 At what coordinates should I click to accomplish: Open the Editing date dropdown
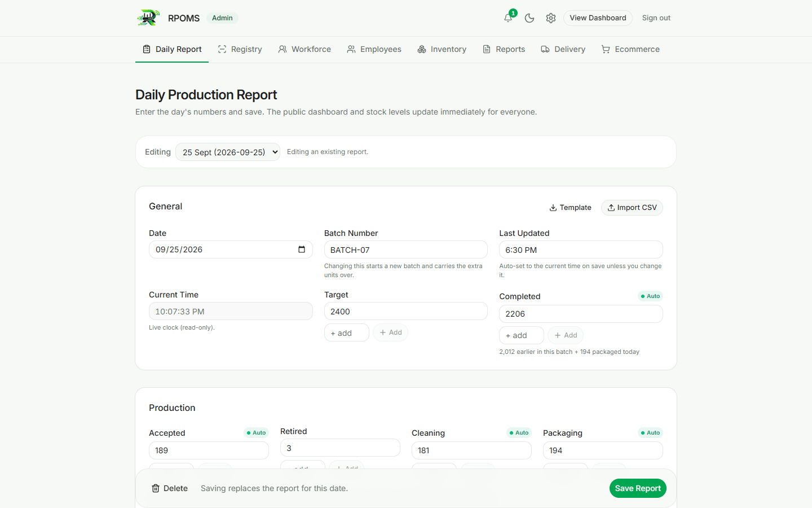228,152
